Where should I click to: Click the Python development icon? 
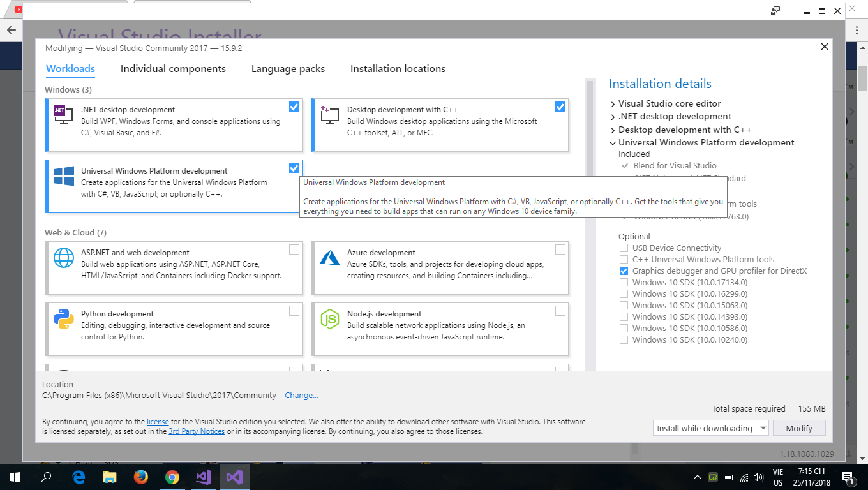63,319
